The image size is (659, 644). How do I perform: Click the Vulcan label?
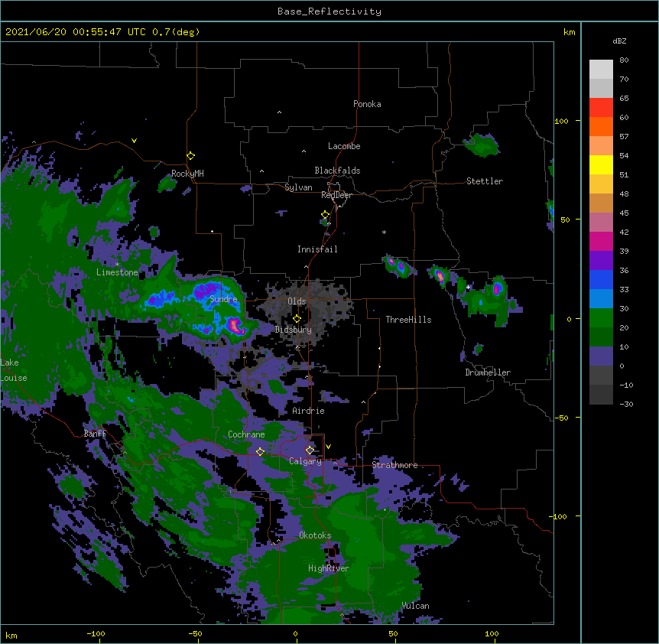pyautogui.click(x=415, y=606)
